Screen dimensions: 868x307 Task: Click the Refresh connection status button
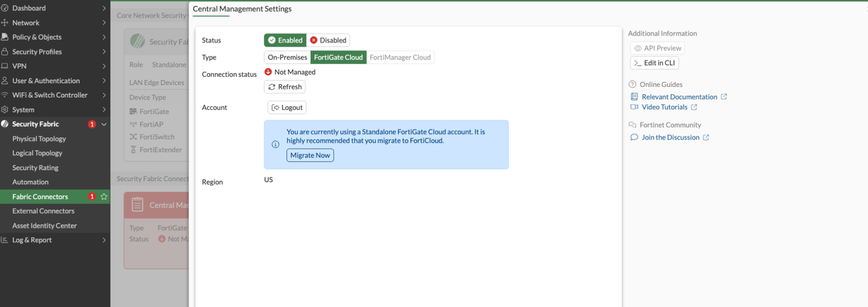[x=285, y=87]
